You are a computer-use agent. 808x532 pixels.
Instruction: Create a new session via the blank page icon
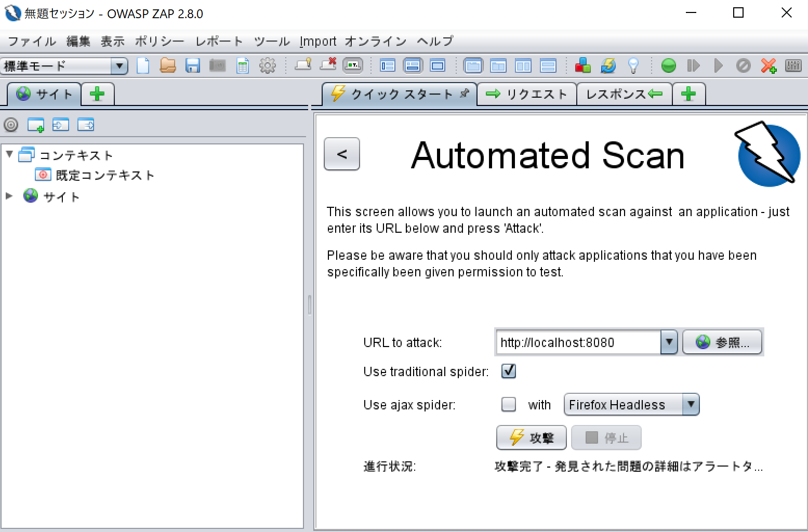[x=143, y=65]
